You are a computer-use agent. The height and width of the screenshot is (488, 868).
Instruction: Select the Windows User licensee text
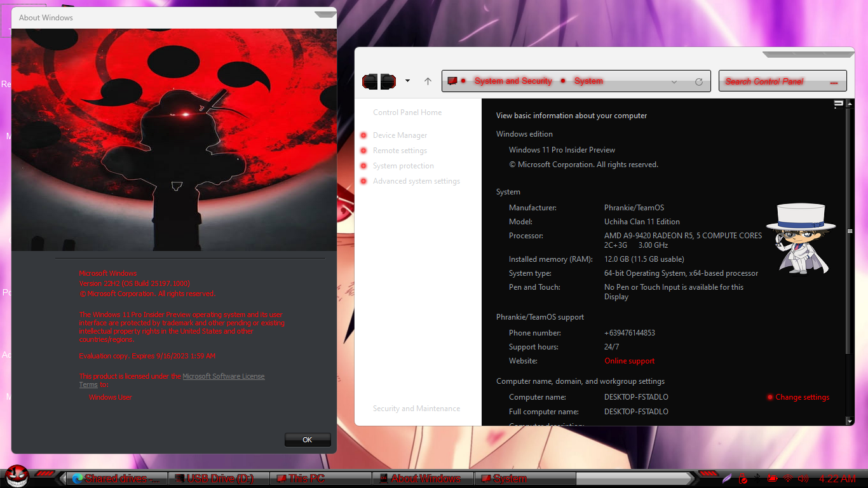(x=111, y=397)
